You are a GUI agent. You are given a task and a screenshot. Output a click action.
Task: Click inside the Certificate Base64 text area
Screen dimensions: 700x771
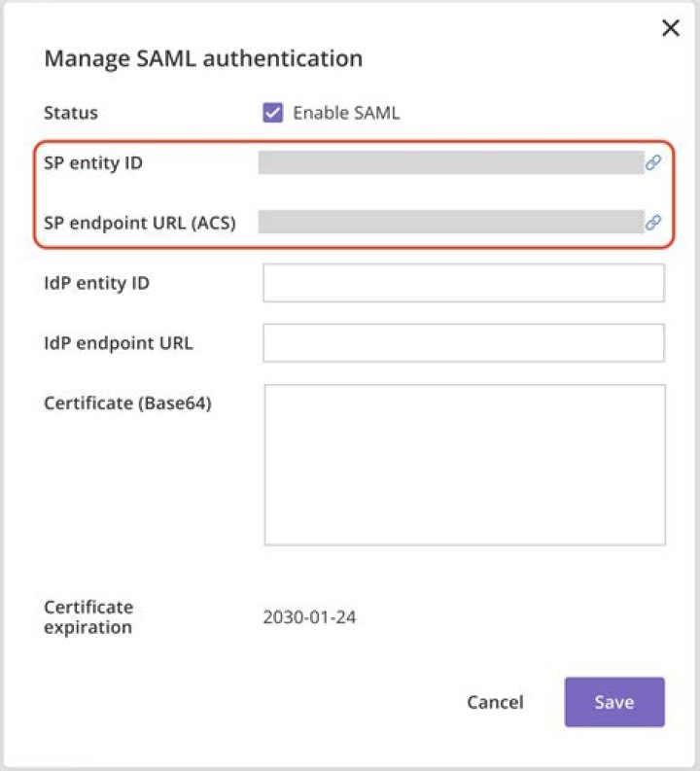[465, 465]
